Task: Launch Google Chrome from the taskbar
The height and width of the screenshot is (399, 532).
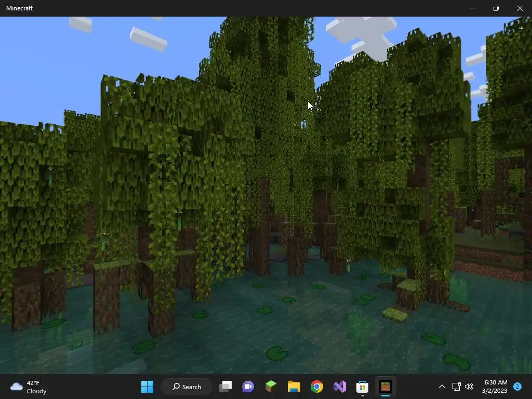Action: 316,387
